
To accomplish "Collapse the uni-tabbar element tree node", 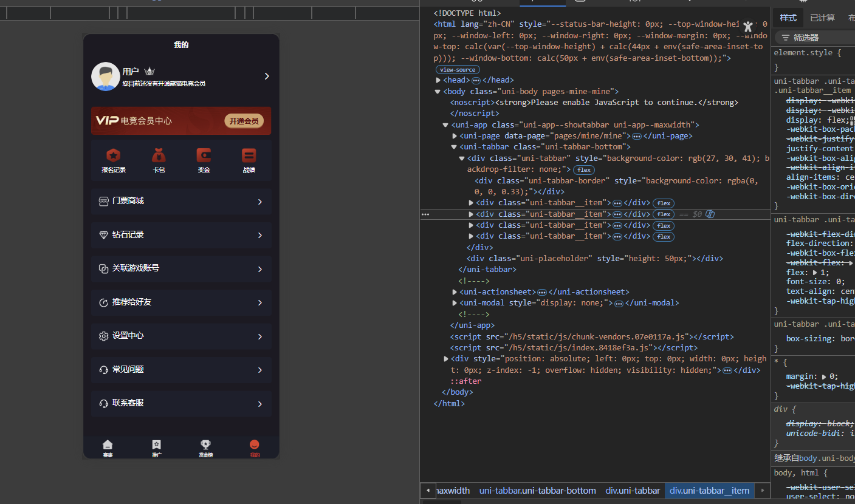I will pyautogui.click(x=454, y=147).
